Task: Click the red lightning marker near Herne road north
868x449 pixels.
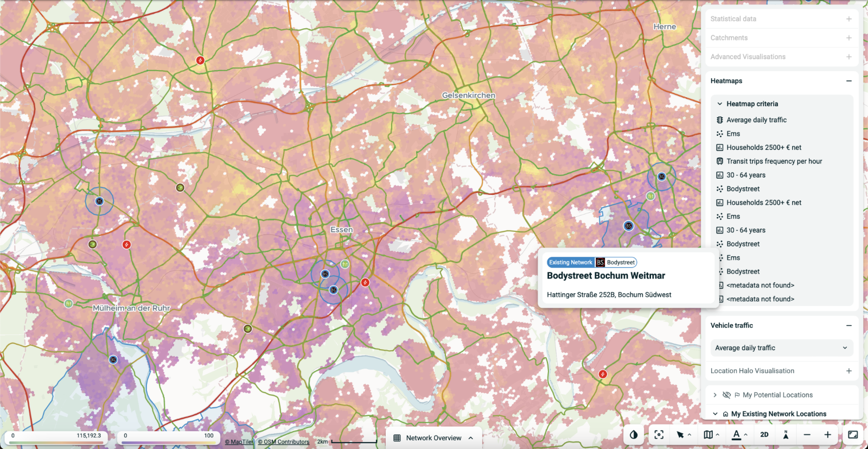Action: (x=200, y=60)
